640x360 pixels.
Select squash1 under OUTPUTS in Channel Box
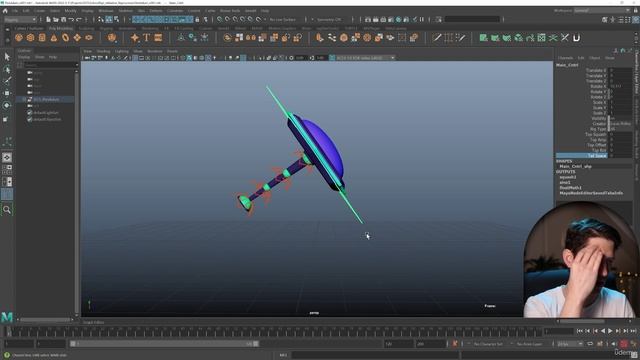tap(568, 177)
